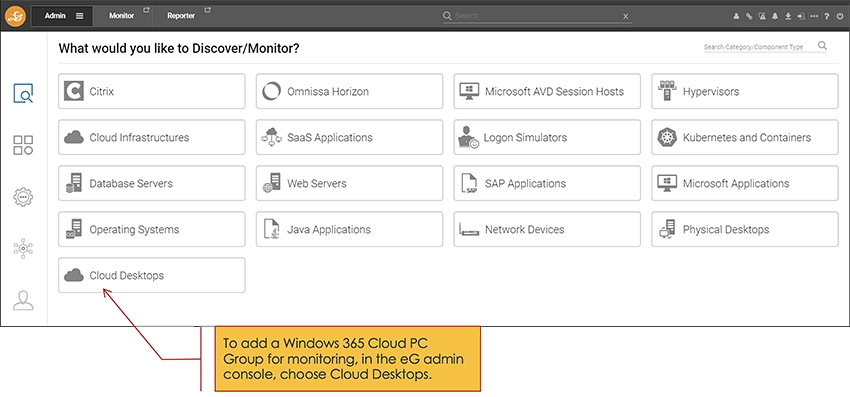850x397 pixels.
Task: Select the Logon Simulators tile
Action: pos(547,137)
